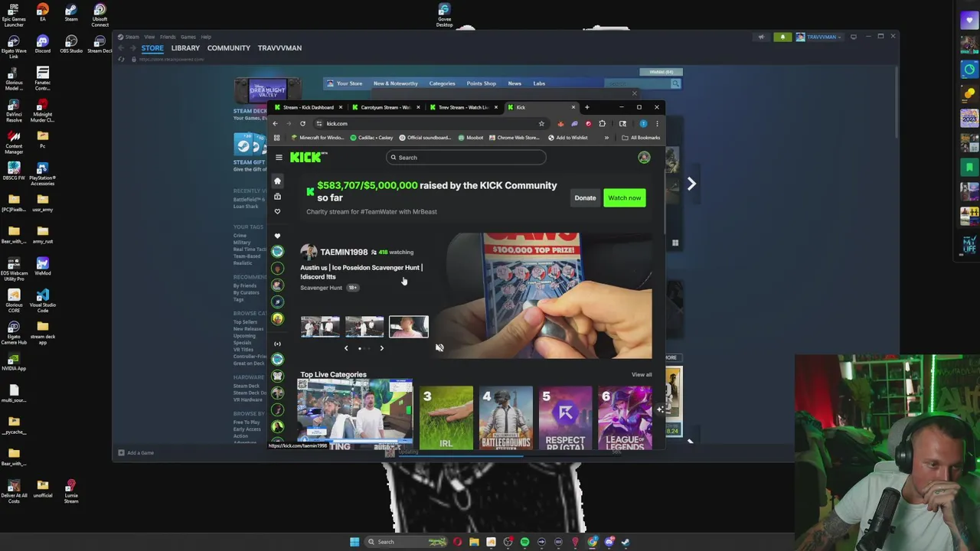This screenshot has height=551, width=980.
Task: Click View all for Top Live Categories
Action: click(642, 375)
